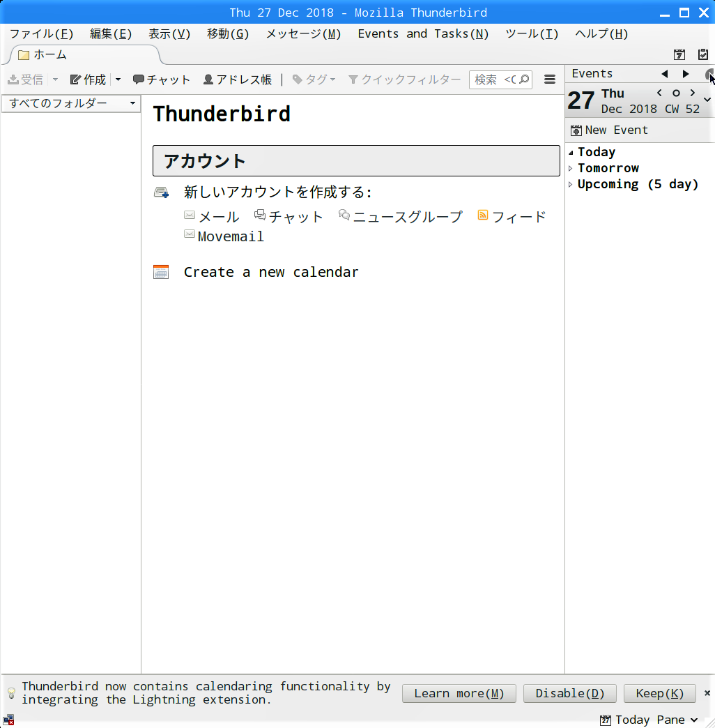This screenshot has width=715, height=728.
Task: Open the Tag (タグ) dropdown
Action: (x=314, y=80)
